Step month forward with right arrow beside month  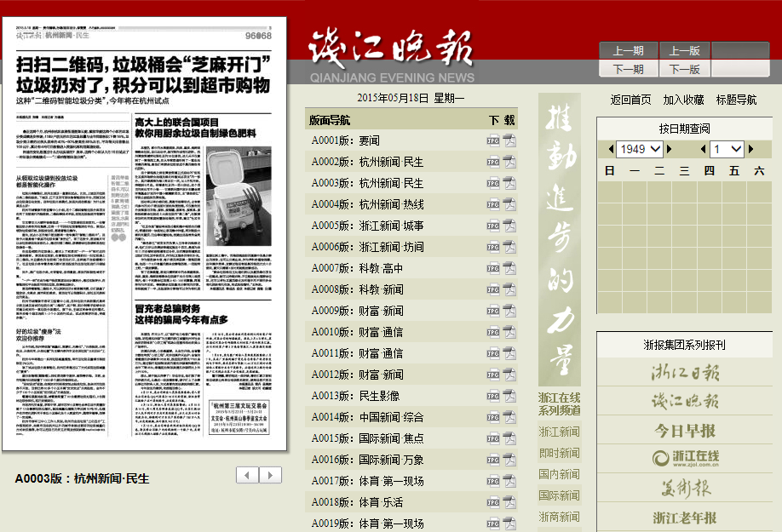[751, 149]
